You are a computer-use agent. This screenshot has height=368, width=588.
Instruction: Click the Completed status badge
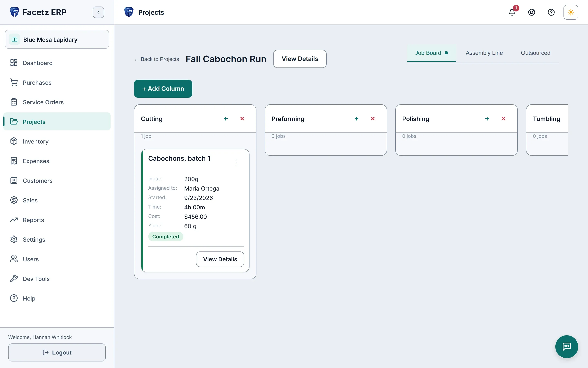click(x=166, y=237)
